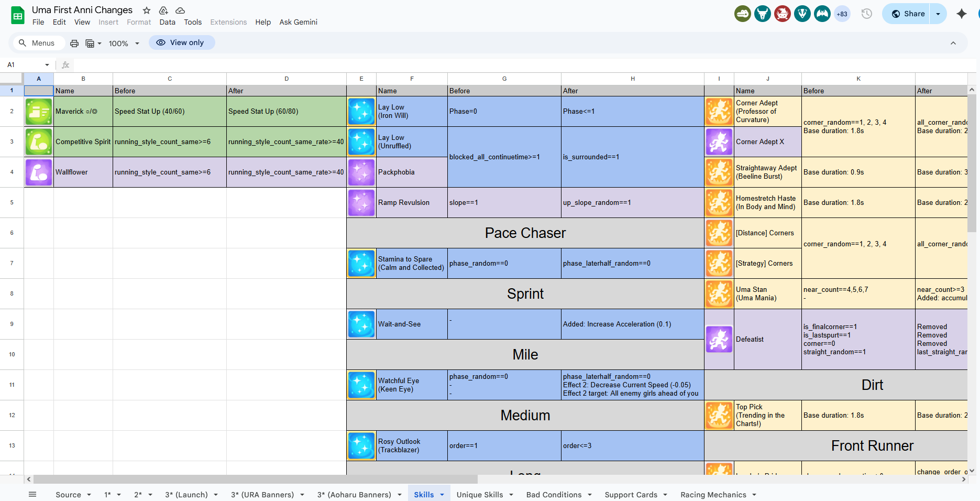
Task: Open the Skills sheet tab dropdown arrow
Action: [442, 495]
